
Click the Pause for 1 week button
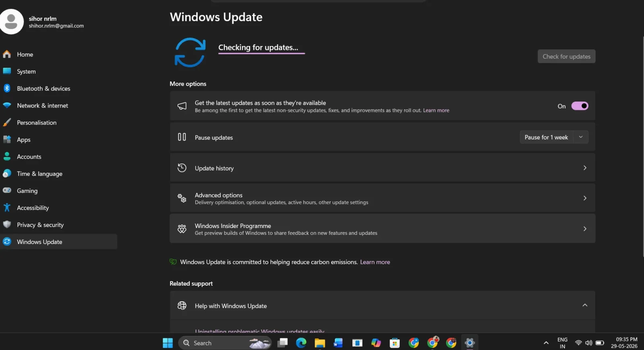click(546, 137)
